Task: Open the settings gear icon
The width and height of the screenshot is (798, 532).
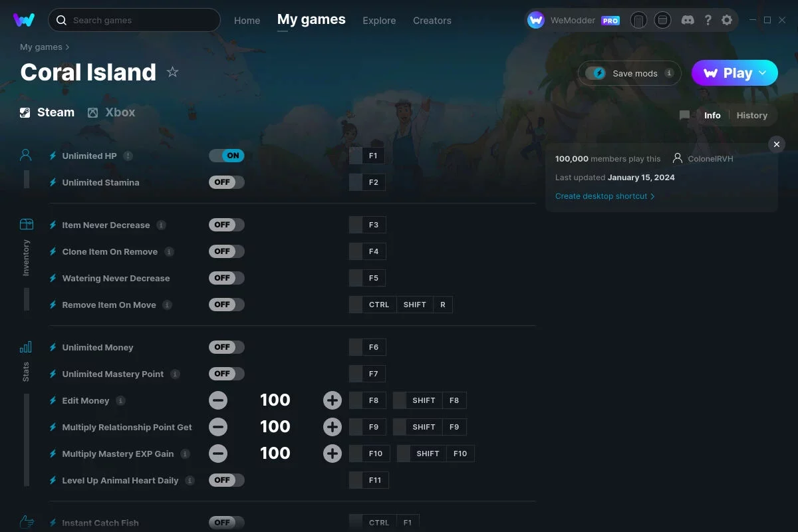Action: click(x=727, y=20)
